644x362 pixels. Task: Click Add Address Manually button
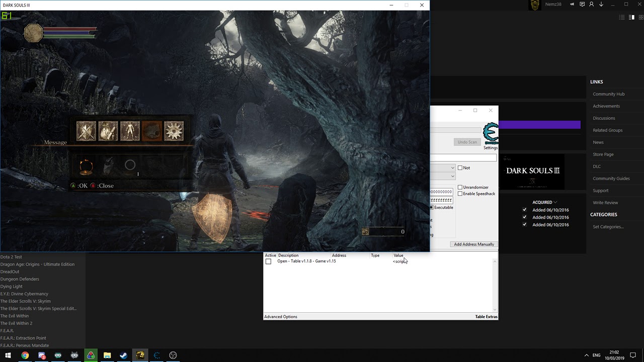point(474,244)
